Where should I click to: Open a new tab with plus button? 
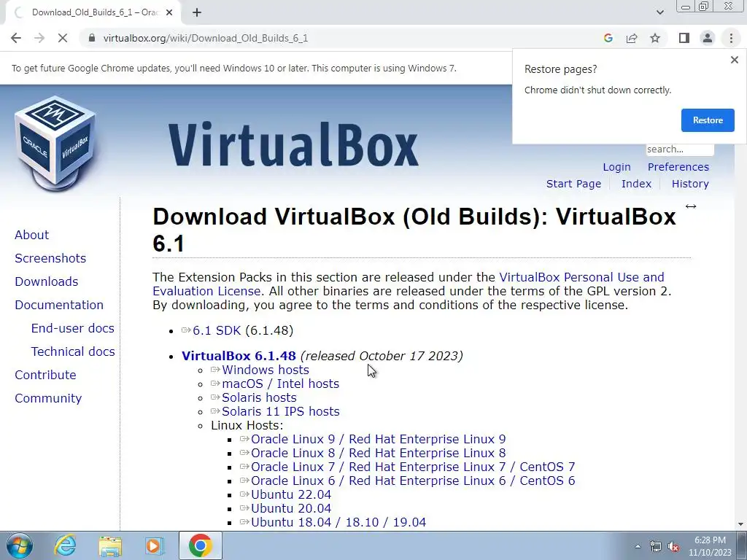197,13
